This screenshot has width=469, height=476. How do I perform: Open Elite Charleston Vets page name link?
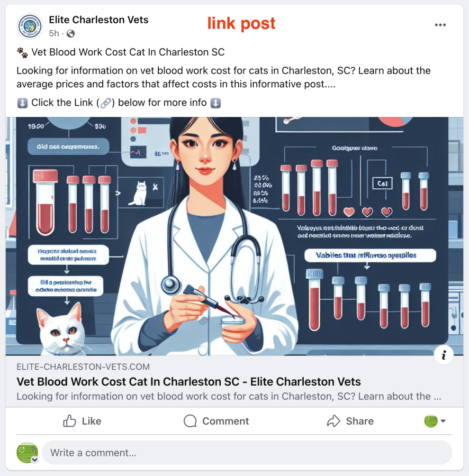[x=98, y=20]
